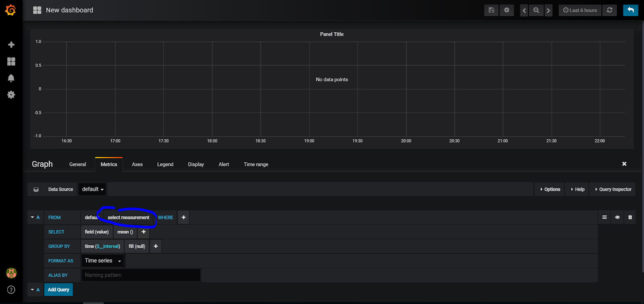
Task: Open the default Data Source dropdown
Action: click(93, 189)
